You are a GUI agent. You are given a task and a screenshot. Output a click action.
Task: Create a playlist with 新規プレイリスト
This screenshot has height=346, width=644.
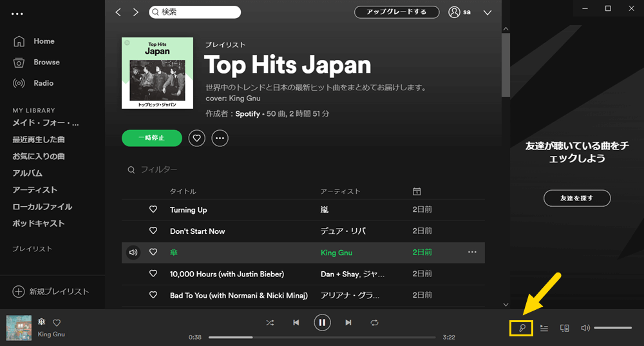pos(51,291)
